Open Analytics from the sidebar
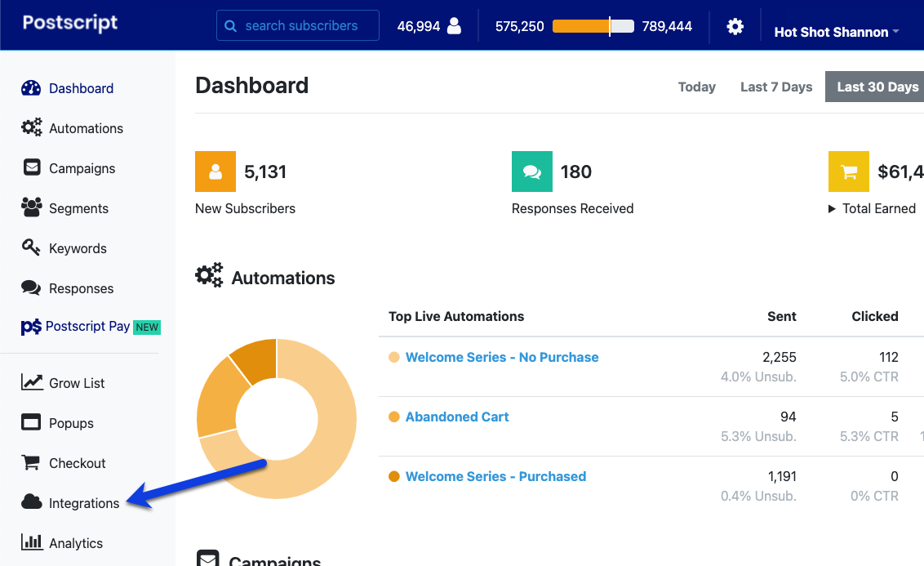The height and width of the screenshot is (566, 924). [x=76, y=544]
